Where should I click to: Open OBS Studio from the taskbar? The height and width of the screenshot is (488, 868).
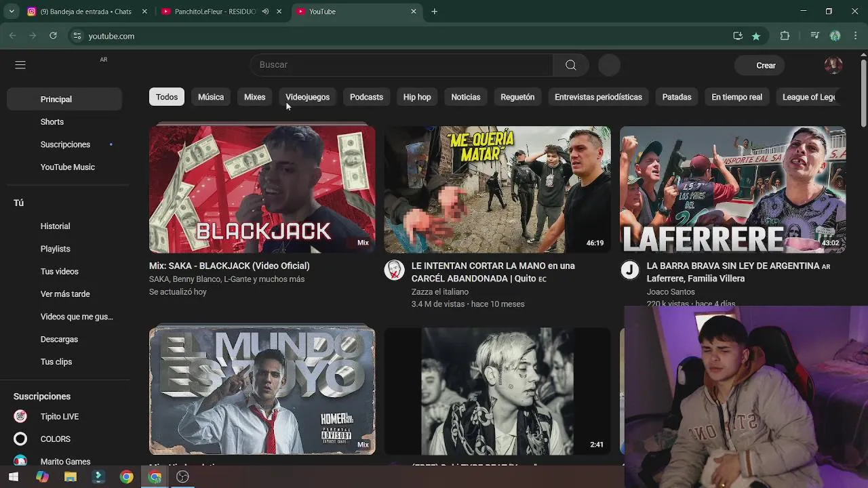click(x=182, y=476)
